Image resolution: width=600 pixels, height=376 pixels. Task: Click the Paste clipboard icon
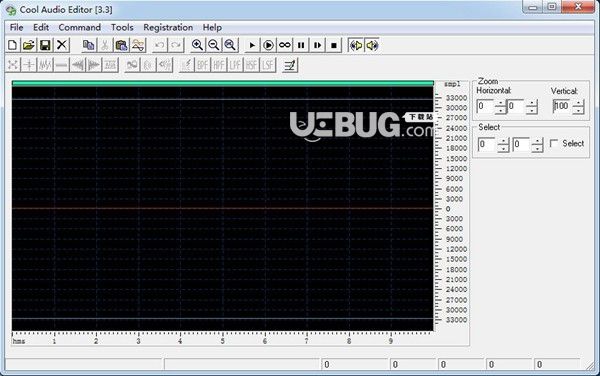121,45
